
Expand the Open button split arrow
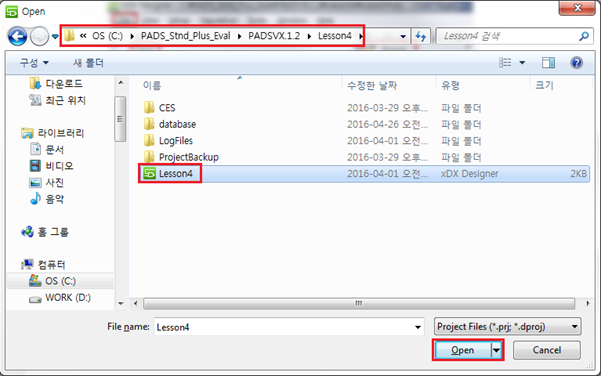click(496, 350)
